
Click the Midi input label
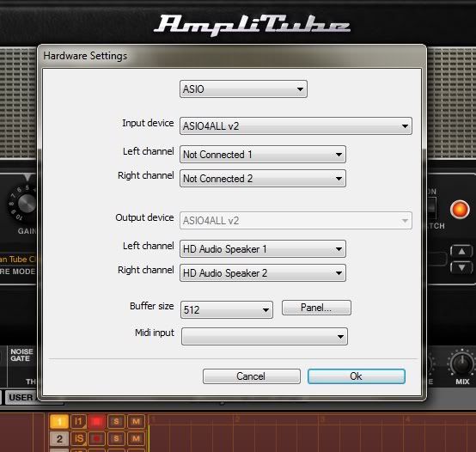pyautogui.click(x=155, y=333)
